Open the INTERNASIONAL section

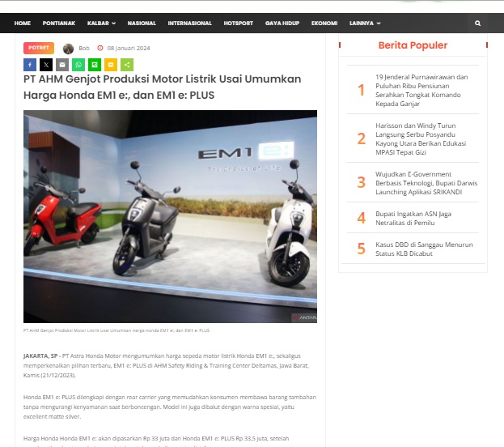pyautogui.click(x=189, y=23)
